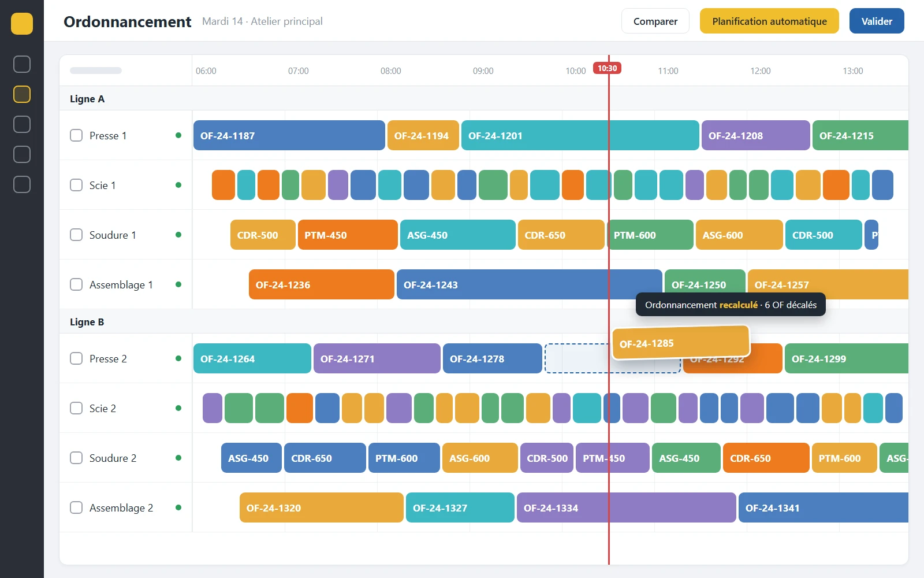924x578 pixels.
Task: Select the OF-24-1271 bar
Action: pyautogui.click(x=377, y=358)
